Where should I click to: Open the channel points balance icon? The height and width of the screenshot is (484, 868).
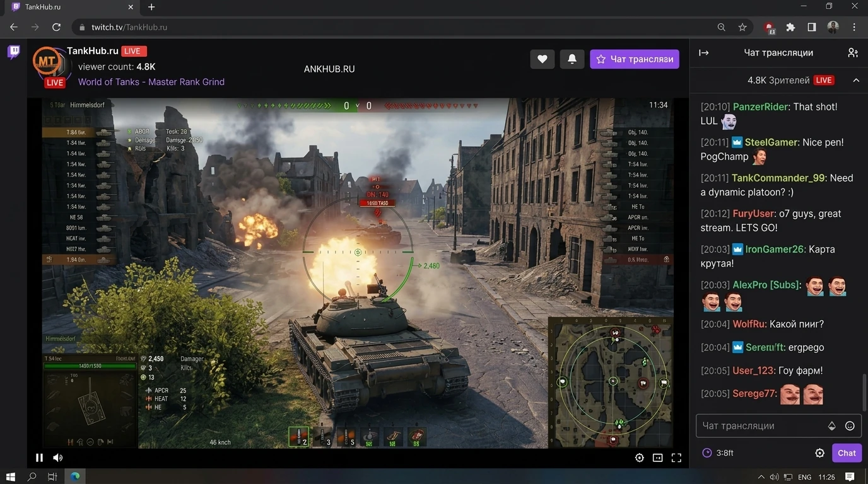click(x=707, y=453)
